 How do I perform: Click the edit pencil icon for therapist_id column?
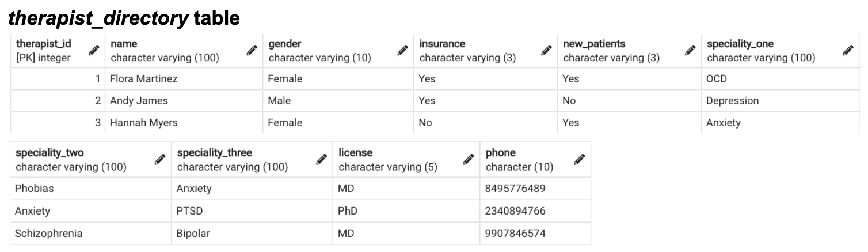pos(93,51)
